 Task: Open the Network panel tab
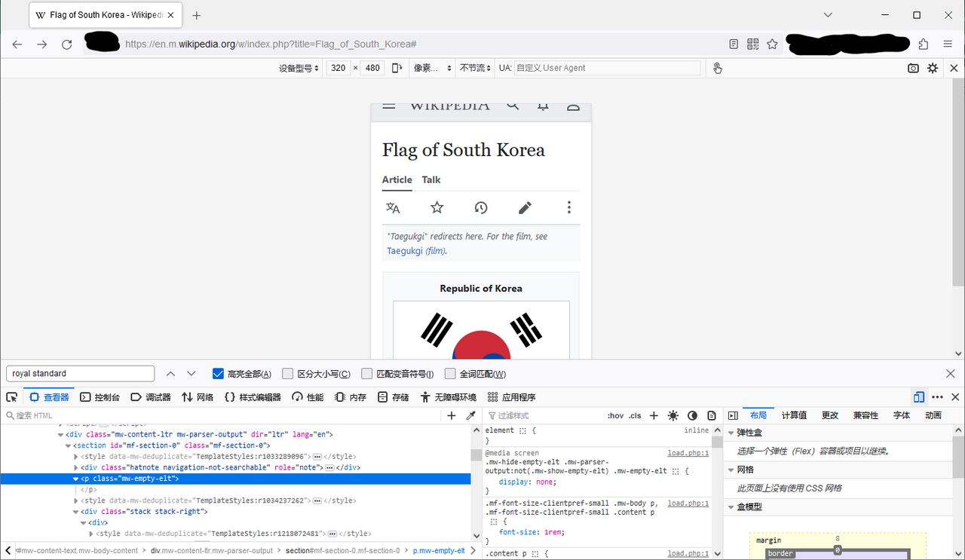tap(198, 397)
